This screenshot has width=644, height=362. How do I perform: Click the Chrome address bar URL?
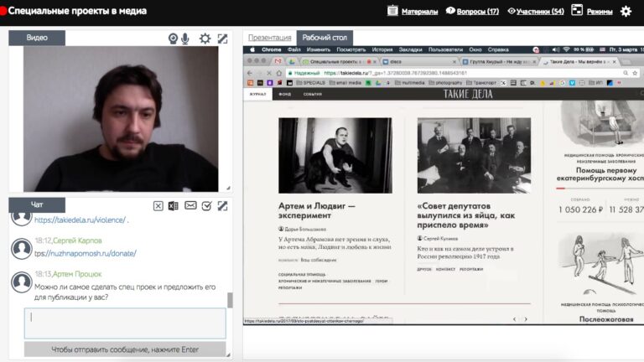tap(395, 73)
